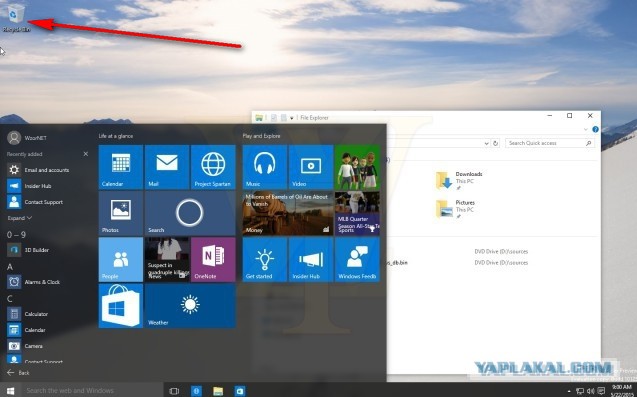Open the Mail tile
This screenshot has width=637, height=397.
click(x=167, y=167)
